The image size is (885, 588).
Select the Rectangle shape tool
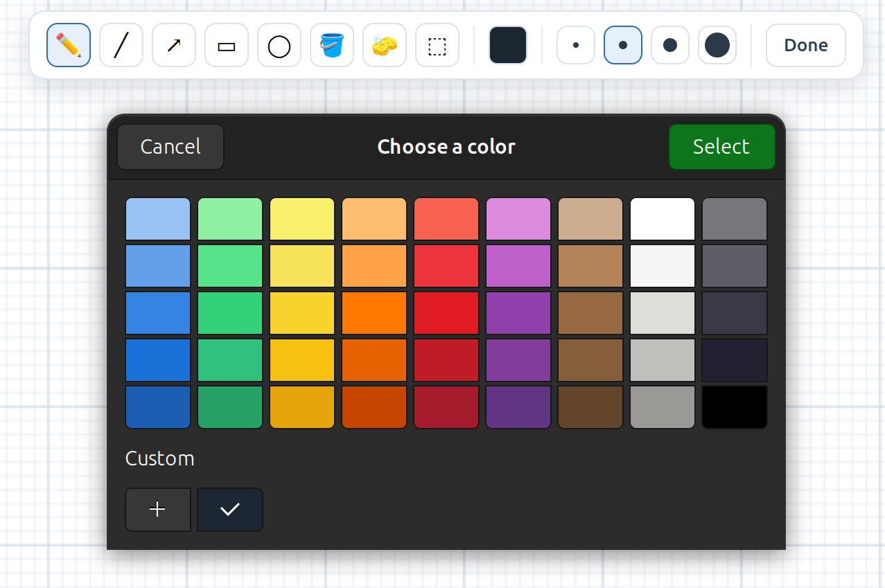click(x=227, y=45)
